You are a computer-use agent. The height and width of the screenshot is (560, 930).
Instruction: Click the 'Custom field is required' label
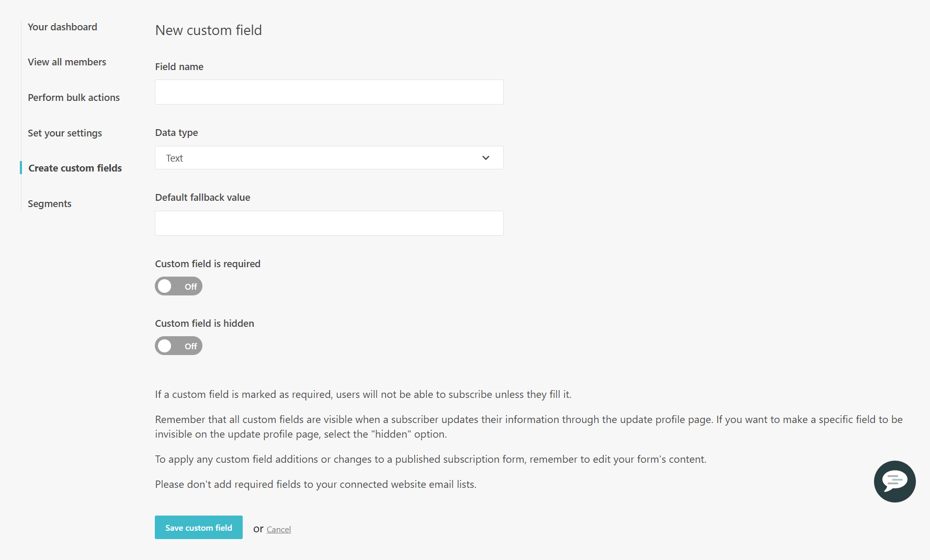click(x=208, y=264)
